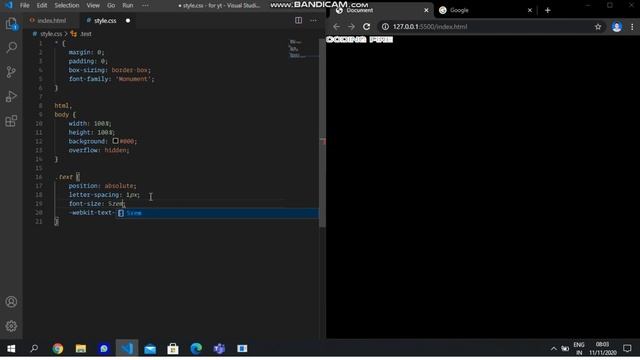Open the Chrome three-dot menu
This screenshot has height=360, width=640.
tap(632, 27)
